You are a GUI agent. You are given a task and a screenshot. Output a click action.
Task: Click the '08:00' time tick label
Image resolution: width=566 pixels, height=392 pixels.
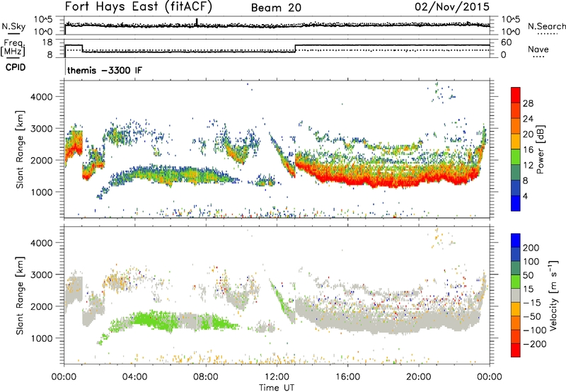pyautogui.click(x=206, y=377)
